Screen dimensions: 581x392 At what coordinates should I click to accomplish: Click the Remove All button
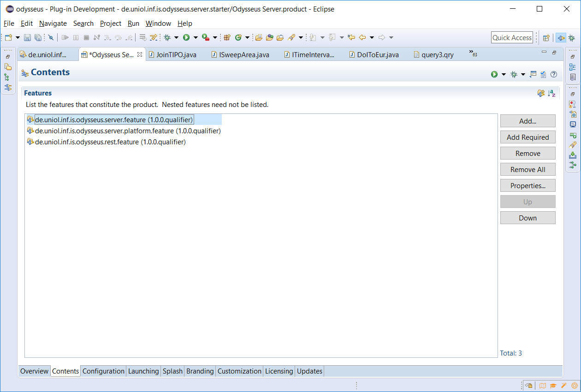pyautogui.click(x=528, y=169)
